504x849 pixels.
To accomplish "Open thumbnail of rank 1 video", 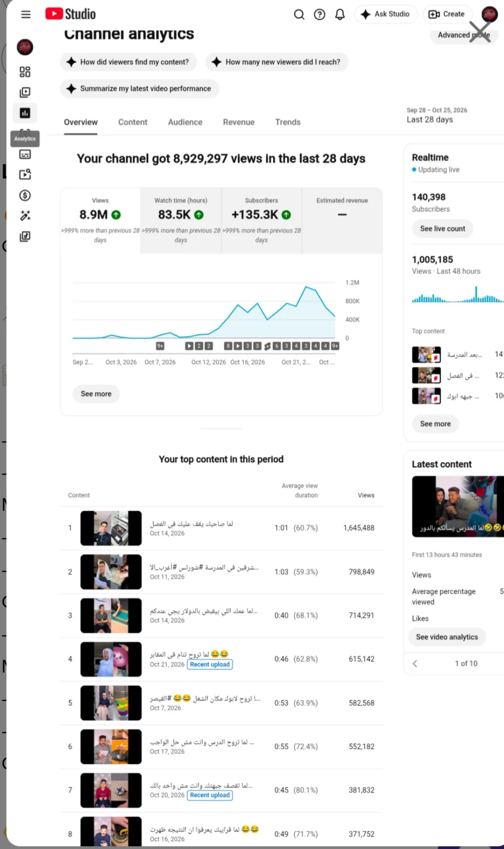I will (x=111, y=528).
